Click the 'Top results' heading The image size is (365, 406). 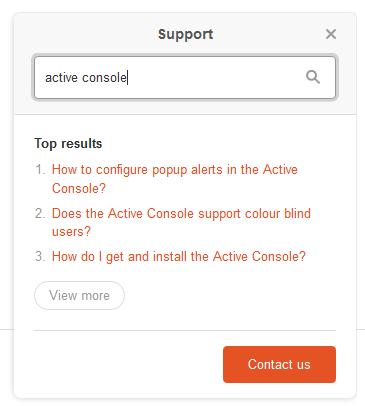pyautogui.click(x=68, y=144)
